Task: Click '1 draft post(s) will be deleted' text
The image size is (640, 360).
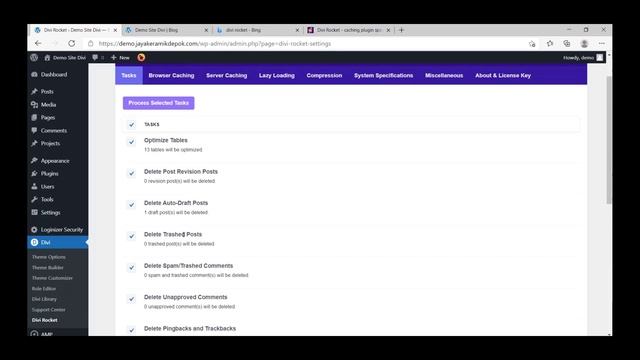Action: (176, 213)
